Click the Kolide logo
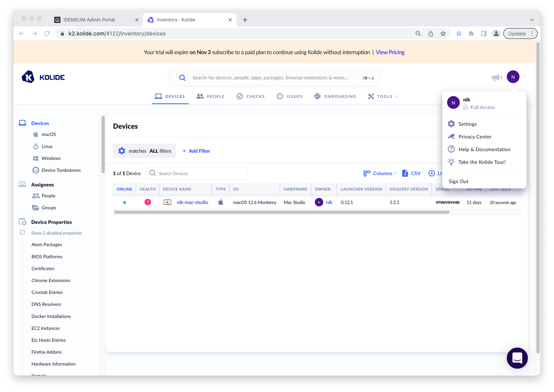Viewport: 554px width, 392px height. click(x=43, y=77)
